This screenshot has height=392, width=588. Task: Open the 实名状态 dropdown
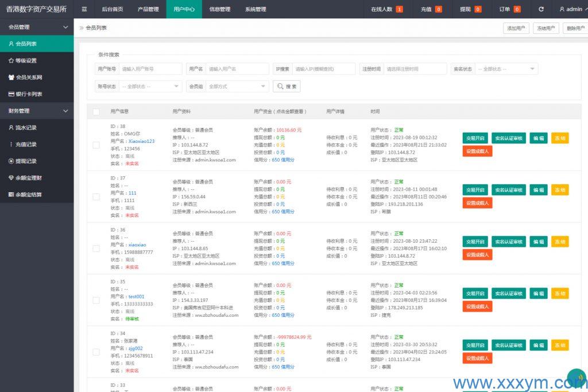pyautogui.click(x=506, y=69)
